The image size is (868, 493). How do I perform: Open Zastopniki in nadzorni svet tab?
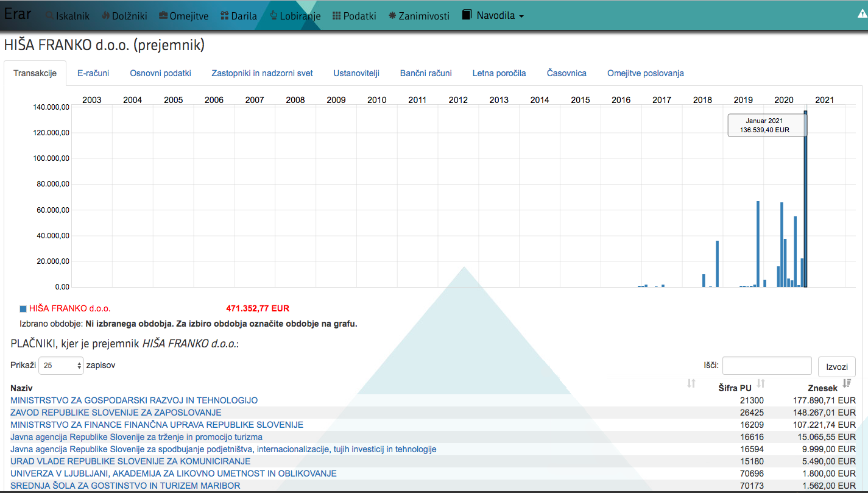[262, 73]
